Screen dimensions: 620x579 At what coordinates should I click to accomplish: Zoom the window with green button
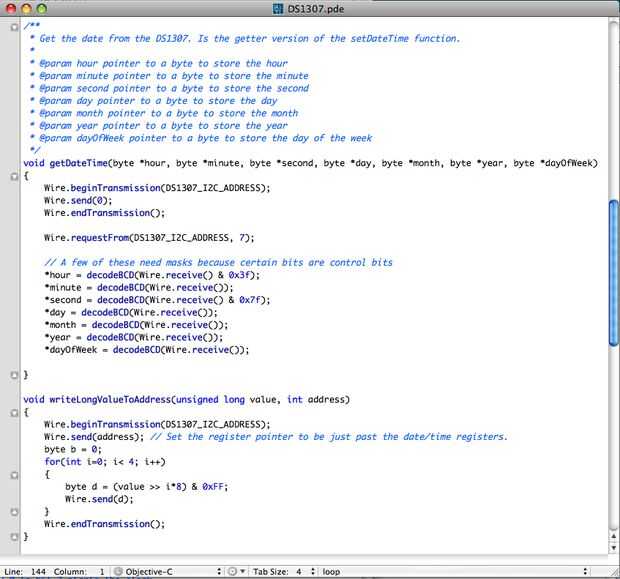[41, 9]
